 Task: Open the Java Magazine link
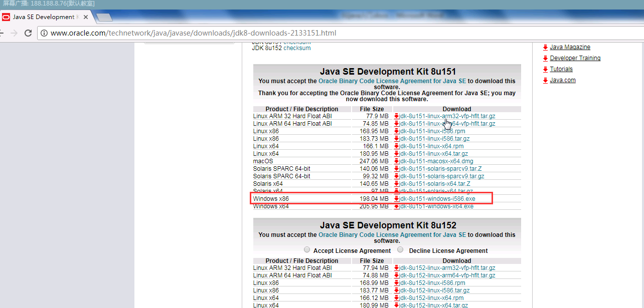click(x=570, y=47)
